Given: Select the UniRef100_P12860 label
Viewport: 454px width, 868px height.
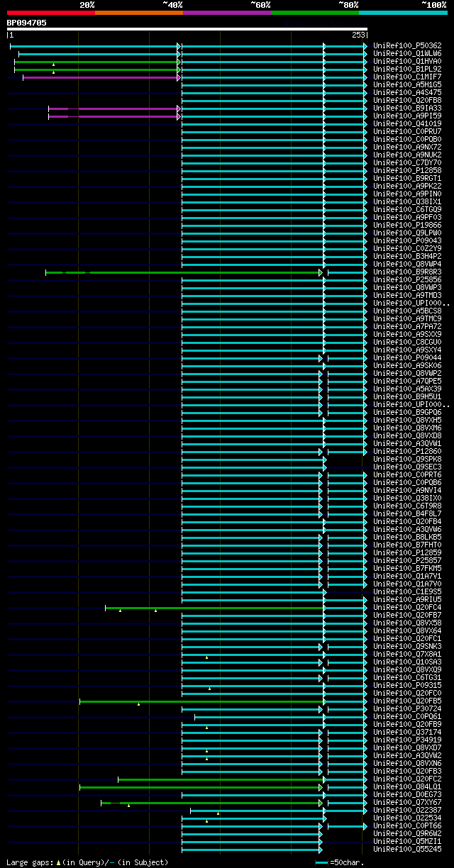Looking at the screenshot, I should pyautogui.click(x=407, y=452).
